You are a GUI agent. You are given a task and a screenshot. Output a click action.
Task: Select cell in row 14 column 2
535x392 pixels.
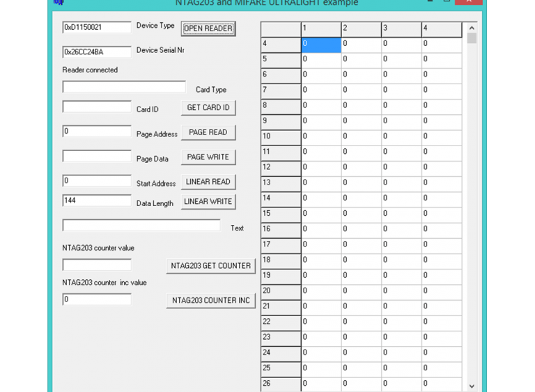pos(362,200)
